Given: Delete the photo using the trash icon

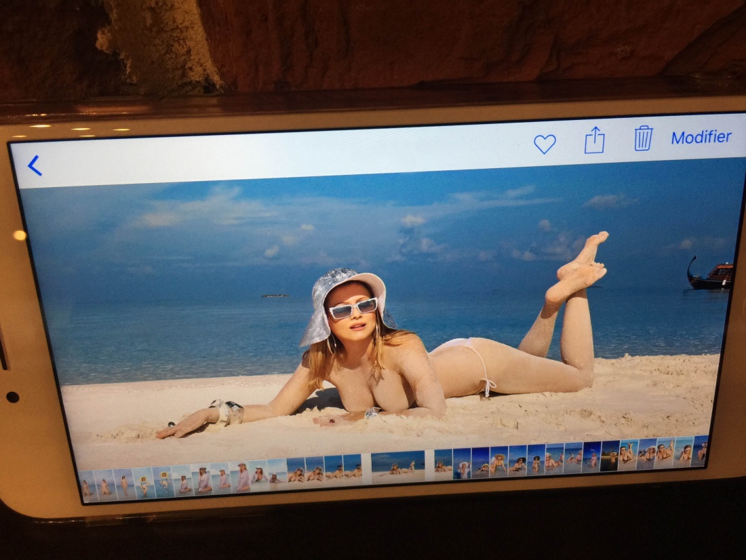Looking at the screenshot, I should (x=643, y=138).
